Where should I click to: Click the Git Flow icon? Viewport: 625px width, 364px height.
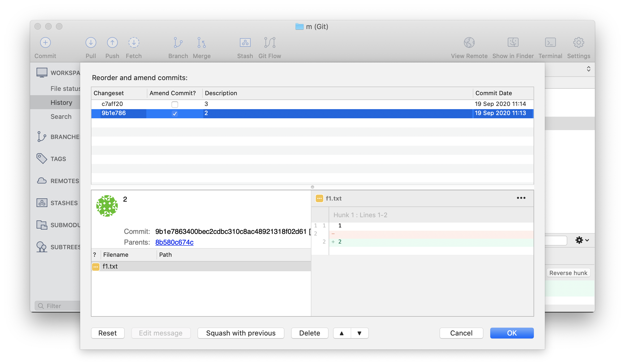point(270,42)
